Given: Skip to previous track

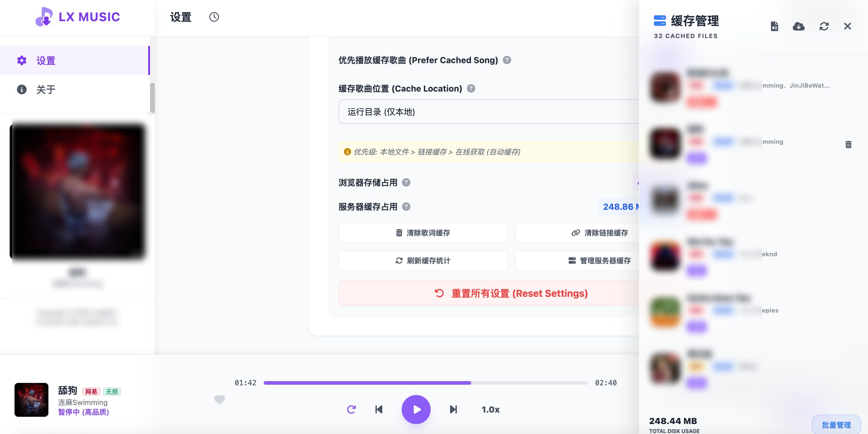Looking at the screenshot, I should (x=379, y=409).
